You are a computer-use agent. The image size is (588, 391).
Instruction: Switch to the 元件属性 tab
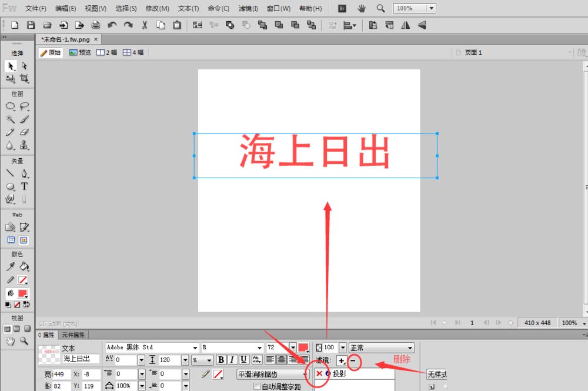coord(72,335)
